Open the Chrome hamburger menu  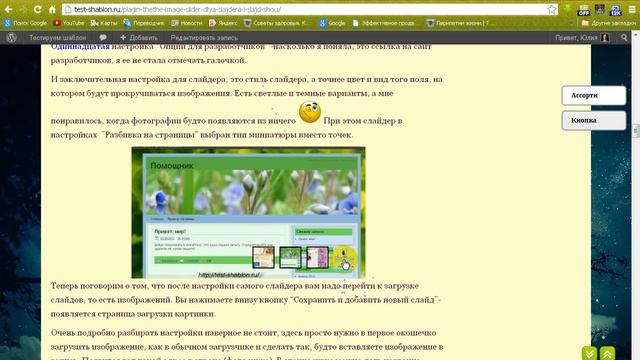[632, 9]
